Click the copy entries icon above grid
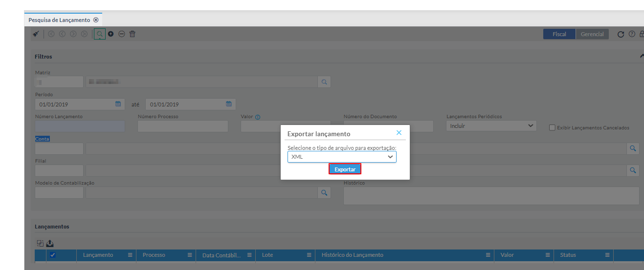644x270 pixels. pyautogui.click(x=40, y=243)
